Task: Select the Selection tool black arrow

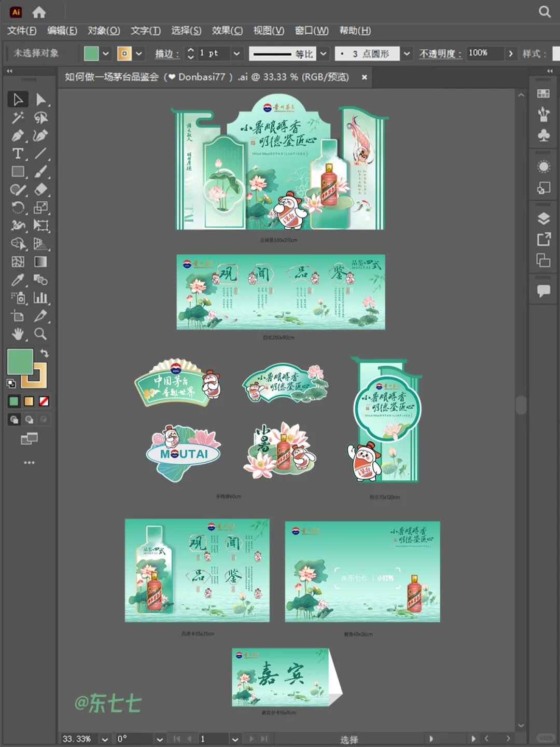Action: (x=18, y=99)
